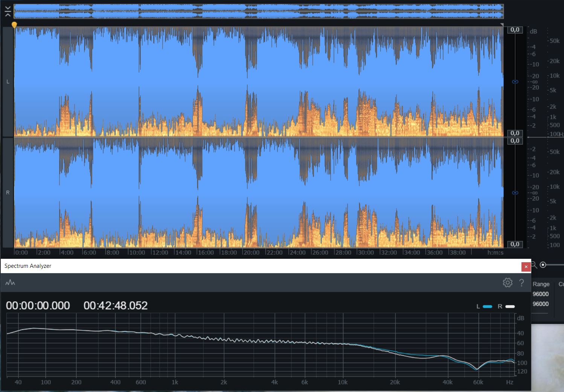Viewport: 564px width, 392px height.
Task: Click the L channel amplitude zoom handle
Action: tap(515, 82)
